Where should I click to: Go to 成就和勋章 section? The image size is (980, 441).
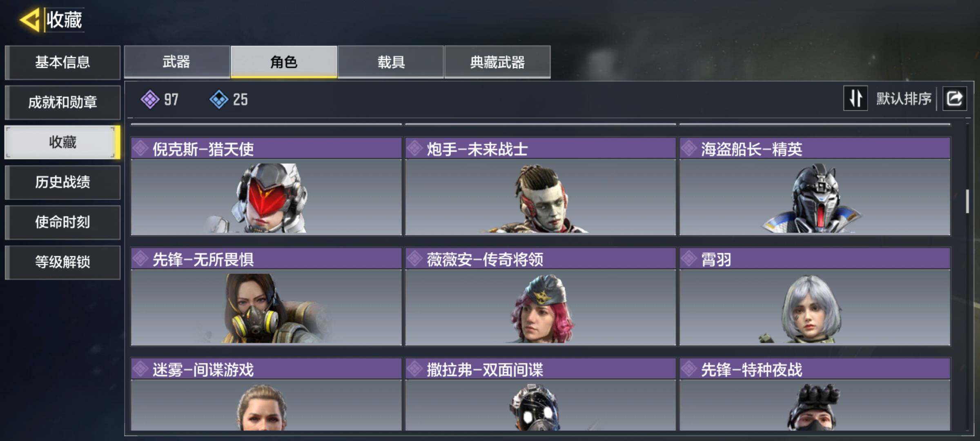tap(62, 102)
